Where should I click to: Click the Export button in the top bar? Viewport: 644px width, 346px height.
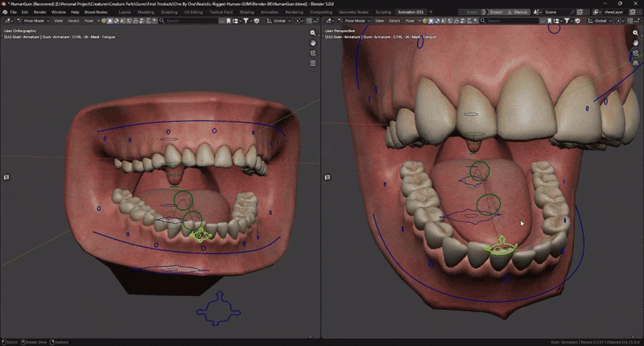(x=472, y=12)
